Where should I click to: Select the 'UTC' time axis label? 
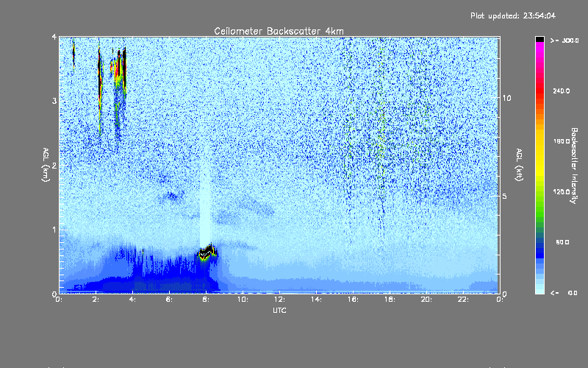pyautogui.click(x=279, y=310)
